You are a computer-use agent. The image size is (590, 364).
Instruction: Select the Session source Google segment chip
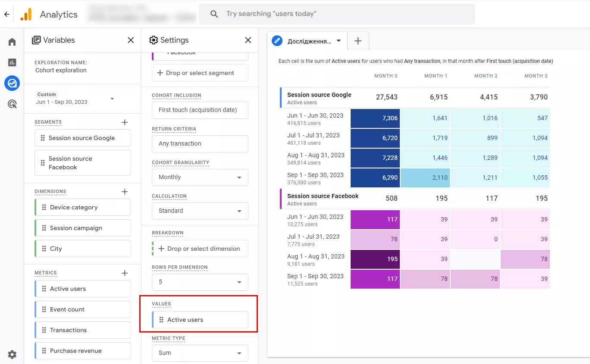pos(83,138)
